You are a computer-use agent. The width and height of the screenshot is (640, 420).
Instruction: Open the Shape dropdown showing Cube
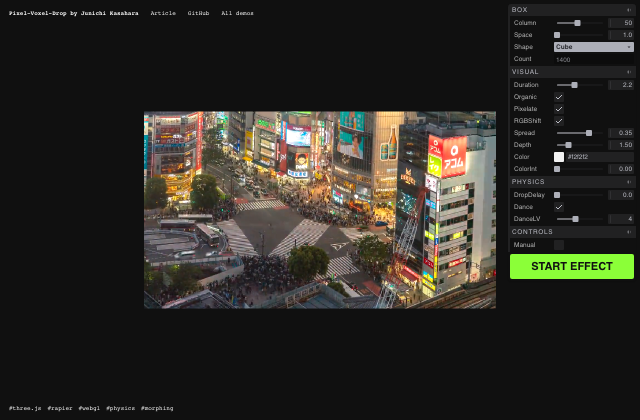[593, 47]
